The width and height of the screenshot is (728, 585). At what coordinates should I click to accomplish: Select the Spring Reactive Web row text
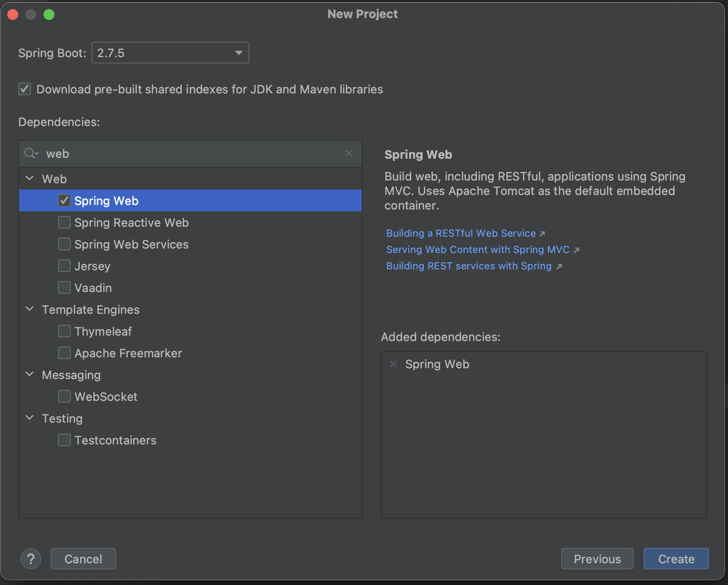pyautogui.click(x=131, y=223)
